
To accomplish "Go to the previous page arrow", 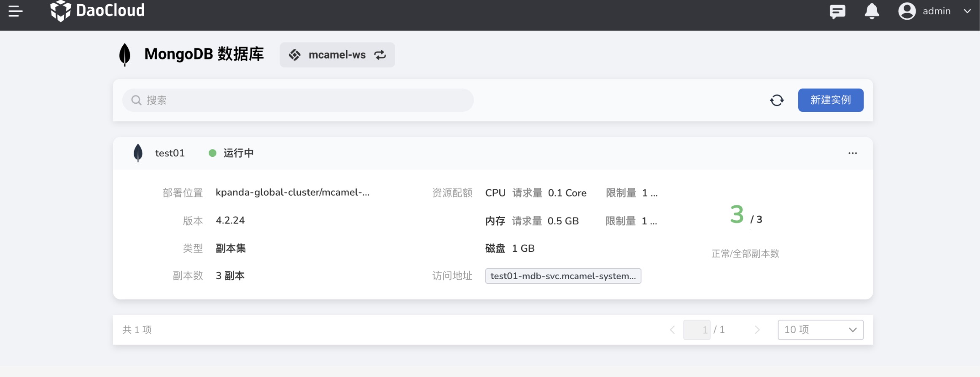I will pos(672,330).
